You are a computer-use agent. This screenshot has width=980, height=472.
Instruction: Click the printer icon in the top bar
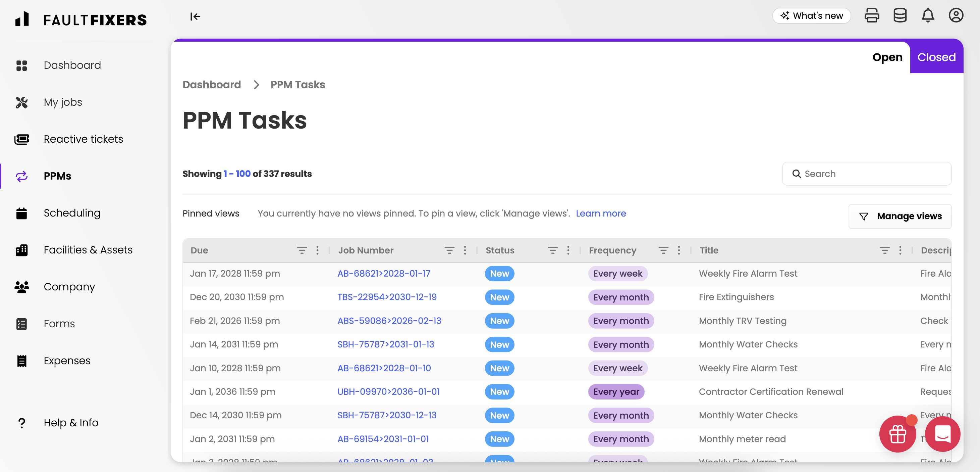coord(872,15)
